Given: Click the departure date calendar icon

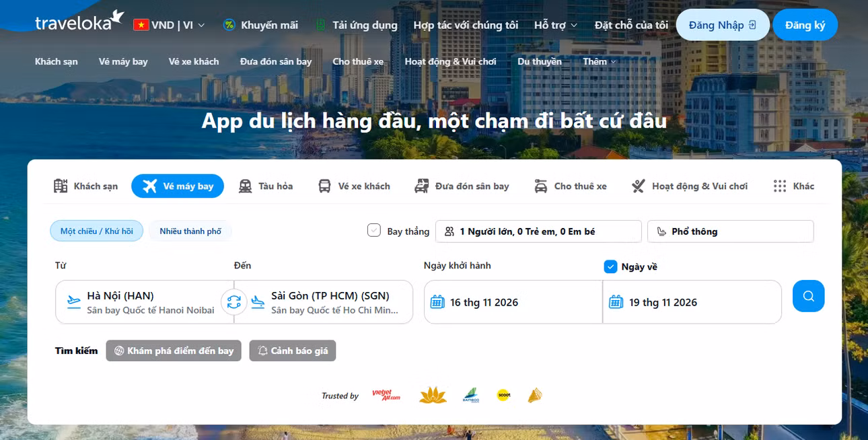Looking at the screenshot, I should coord(437,302).
